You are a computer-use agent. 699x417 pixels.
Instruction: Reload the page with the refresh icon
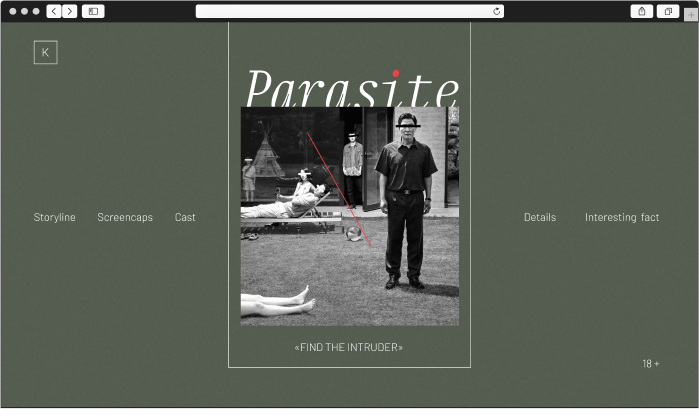(497, 12)
